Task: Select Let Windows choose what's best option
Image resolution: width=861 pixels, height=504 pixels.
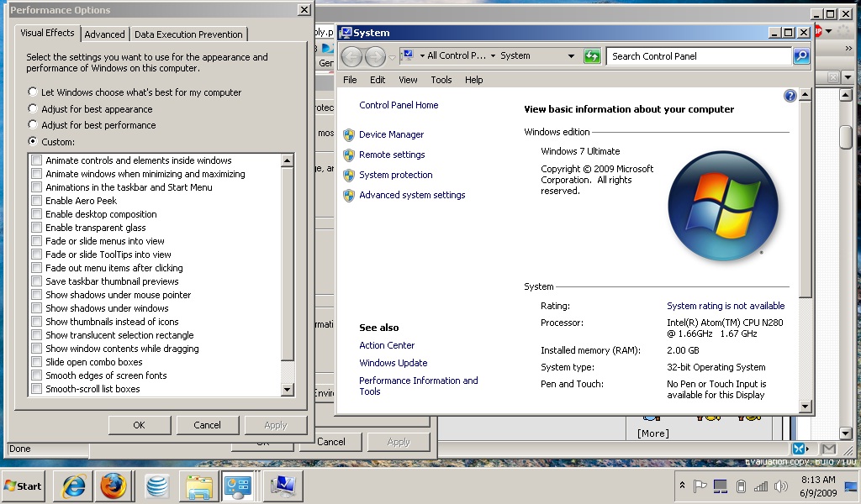Action: click(x=33, y=92)
